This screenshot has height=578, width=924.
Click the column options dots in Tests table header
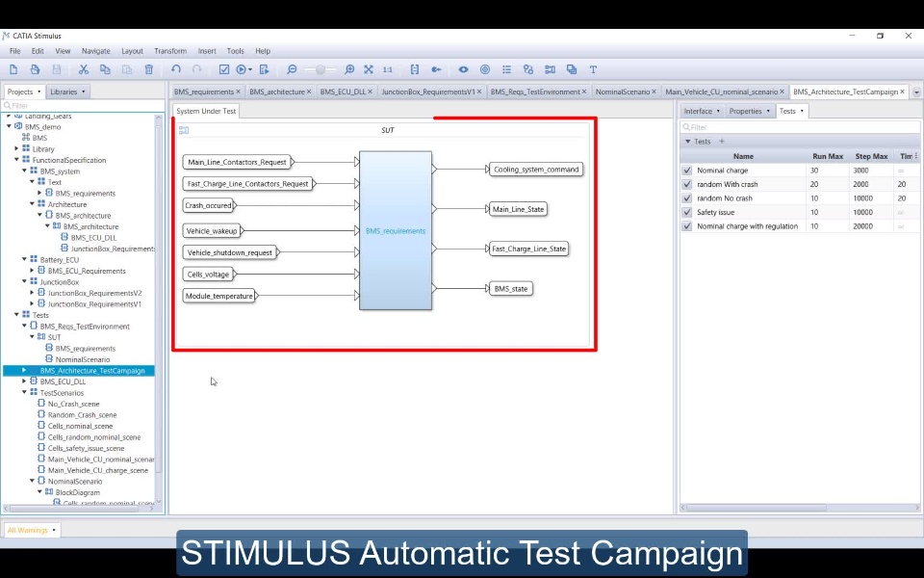915,156
